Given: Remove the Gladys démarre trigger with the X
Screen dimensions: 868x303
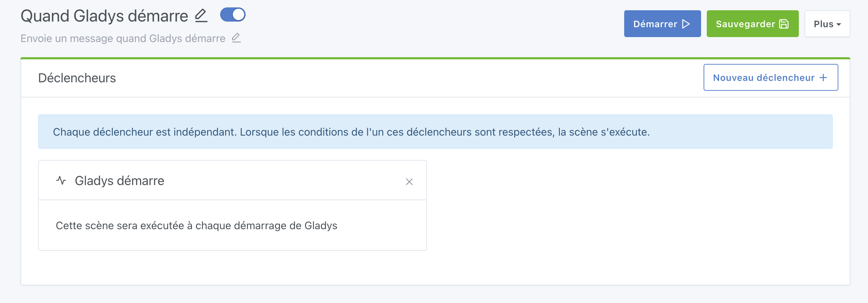Looking at the screenshot, I should 409,182.
